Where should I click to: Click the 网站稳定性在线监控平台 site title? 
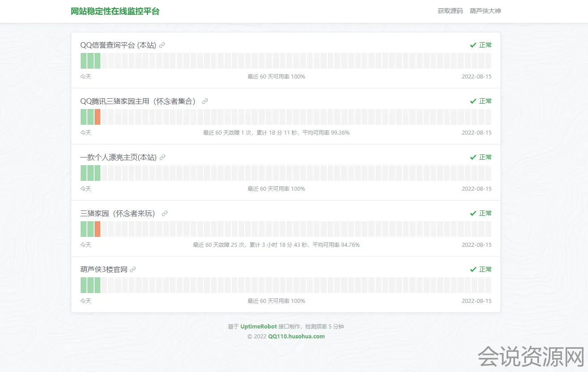point(115,11)
